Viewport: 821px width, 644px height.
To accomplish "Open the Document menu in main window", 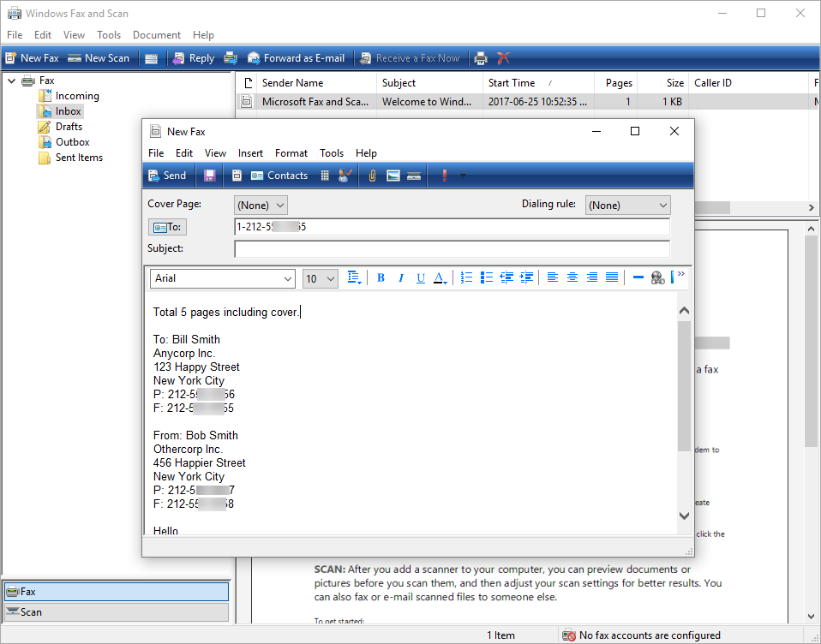I will click(156, 35).
